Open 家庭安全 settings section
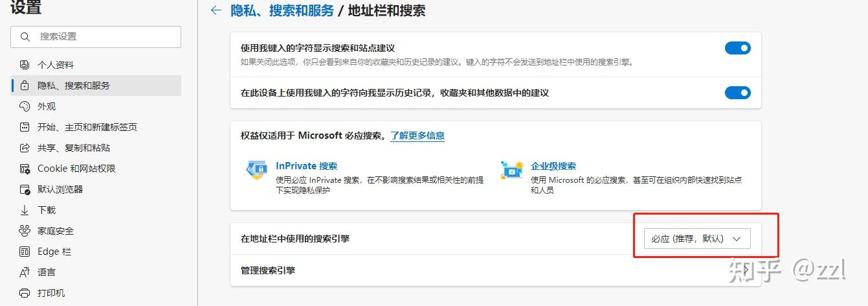 pyautogui.click(x=96, y=231)
